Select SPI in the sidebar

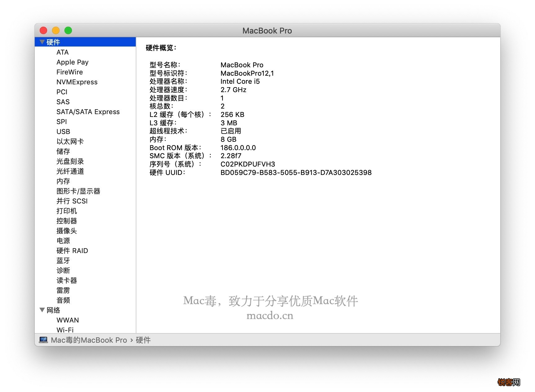coord(61,122)
